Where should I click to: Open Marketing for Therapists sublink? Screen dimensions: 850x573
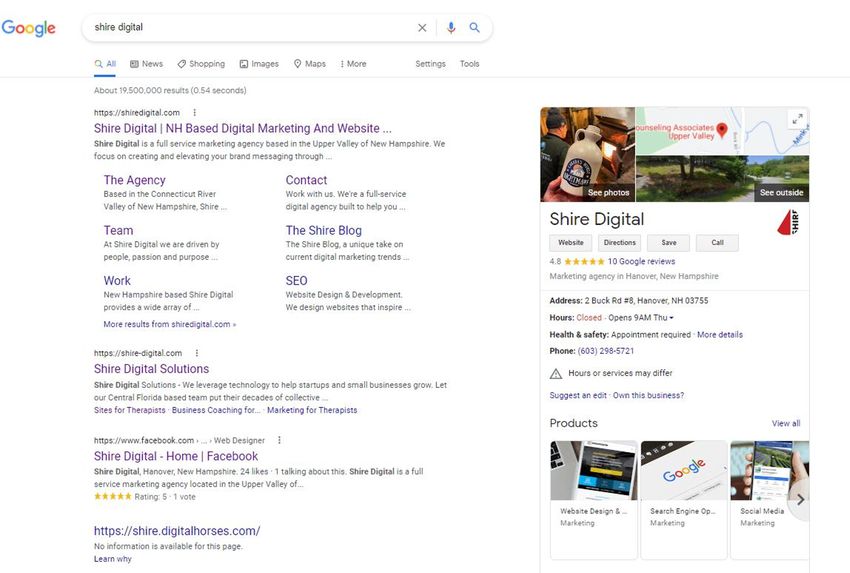312,410
